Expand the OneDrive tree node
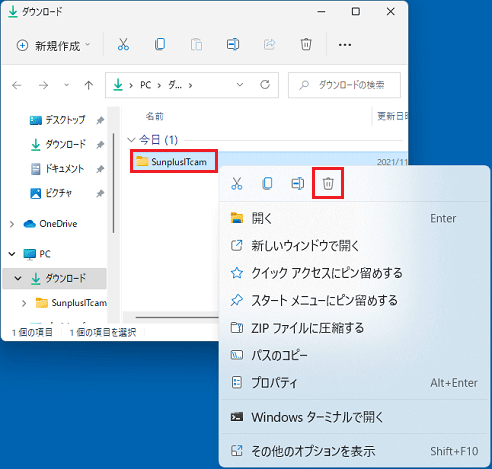Viewport: 492px width, 469px height. (12, 224)
